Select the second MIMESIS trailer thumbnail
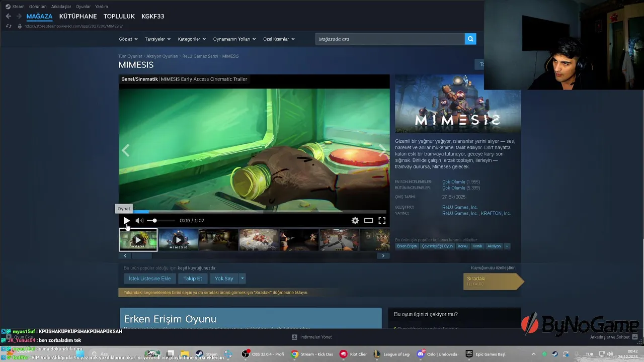 point(179,240)
